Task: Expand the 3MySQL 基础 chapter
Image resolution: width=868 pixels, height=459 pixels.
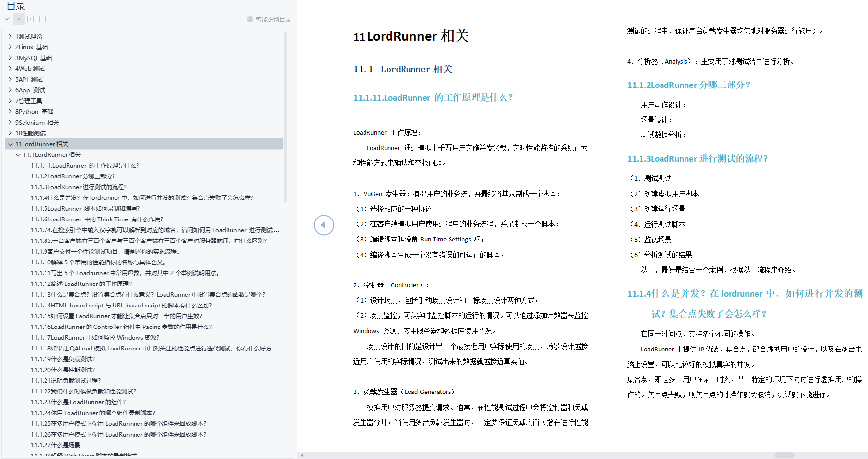Action: click(10, 58)
